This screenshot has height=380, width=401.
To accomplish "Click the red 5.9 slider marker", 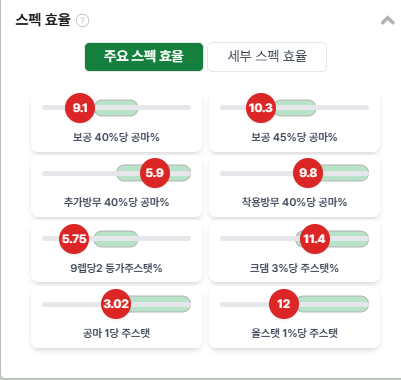I will click(155, 173).
